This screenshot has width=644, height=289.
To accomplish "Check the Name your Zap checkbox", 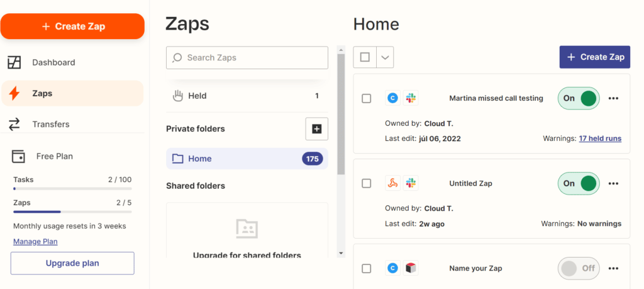I will [367, 269].
